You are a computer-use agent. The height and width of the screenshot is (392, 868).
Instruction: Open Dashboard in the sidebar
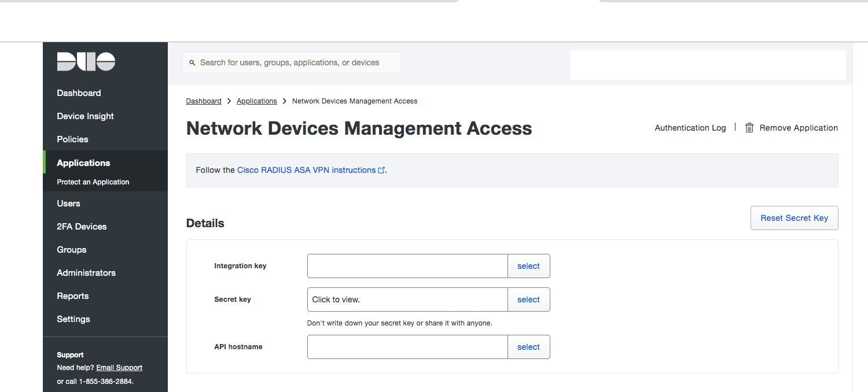tap(79, 93)
